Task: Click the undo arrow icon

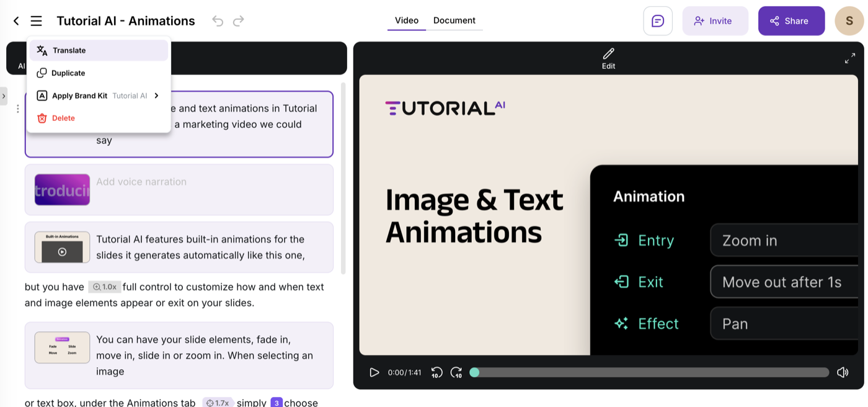Action: click(x=218, y=21)
